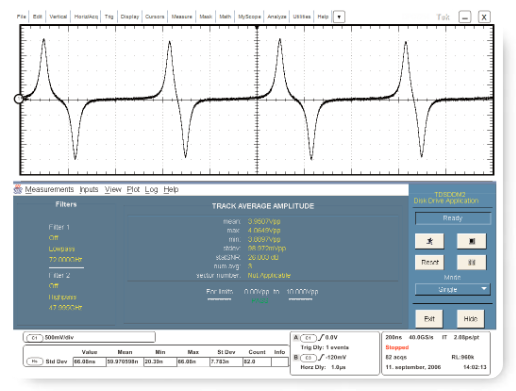Open menu bar overflow dropdown arrow
The image size is (516, 391).
point(339,17)
